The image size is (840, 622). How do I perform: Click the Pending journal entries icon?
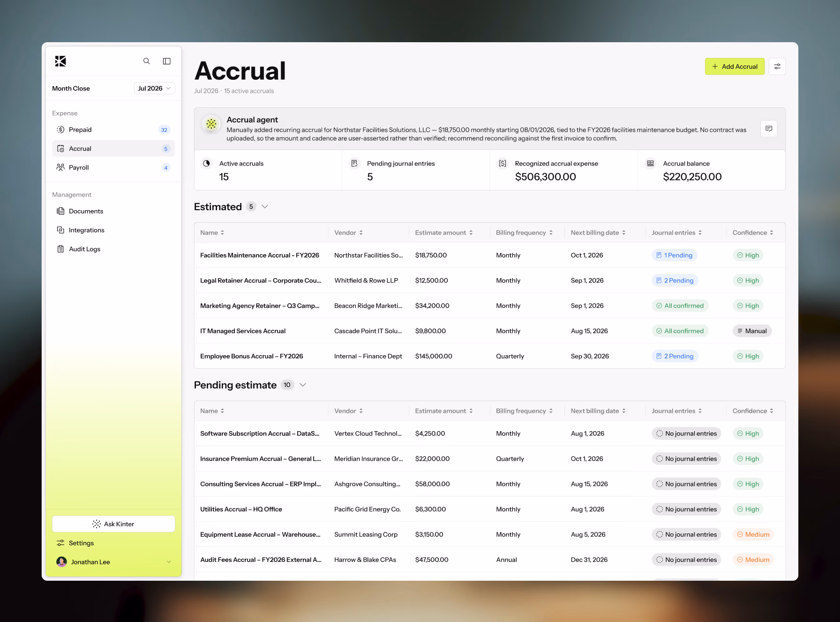[x=354, y=163]
